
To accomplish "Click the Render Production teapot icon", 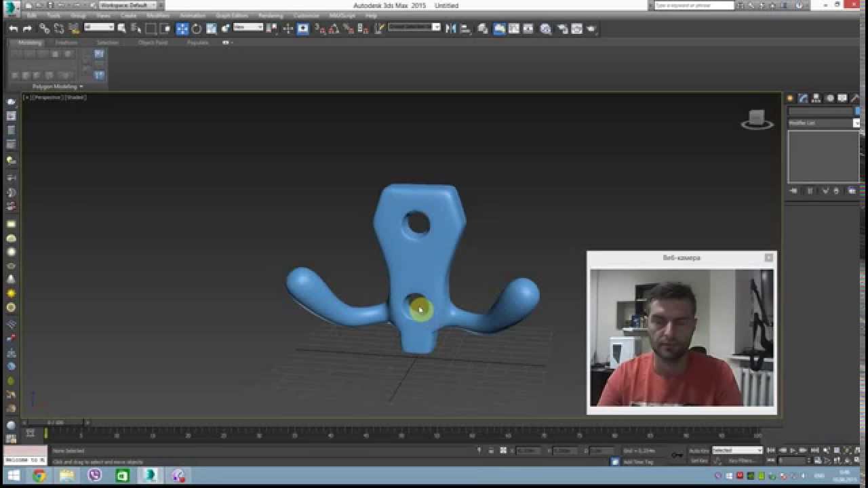I will [591, 28].
